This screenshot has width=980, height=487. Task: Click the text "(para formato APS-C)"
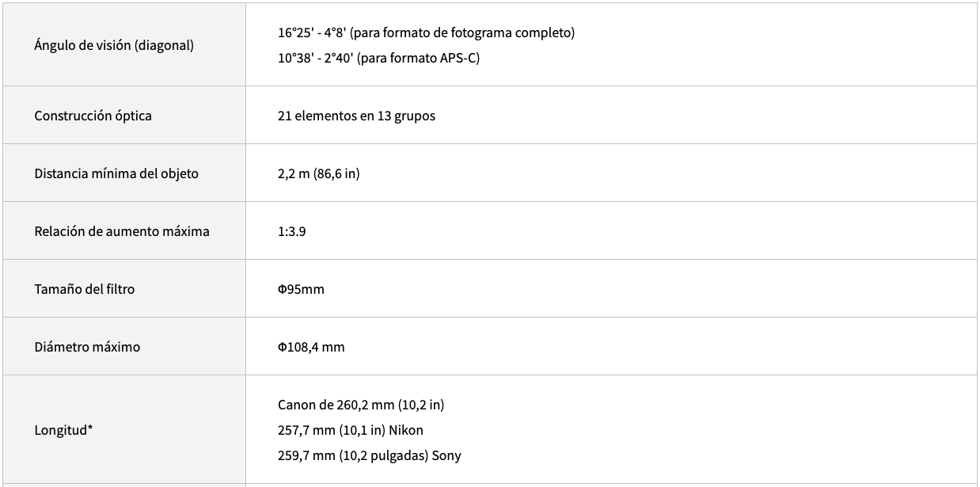(418, 58)
